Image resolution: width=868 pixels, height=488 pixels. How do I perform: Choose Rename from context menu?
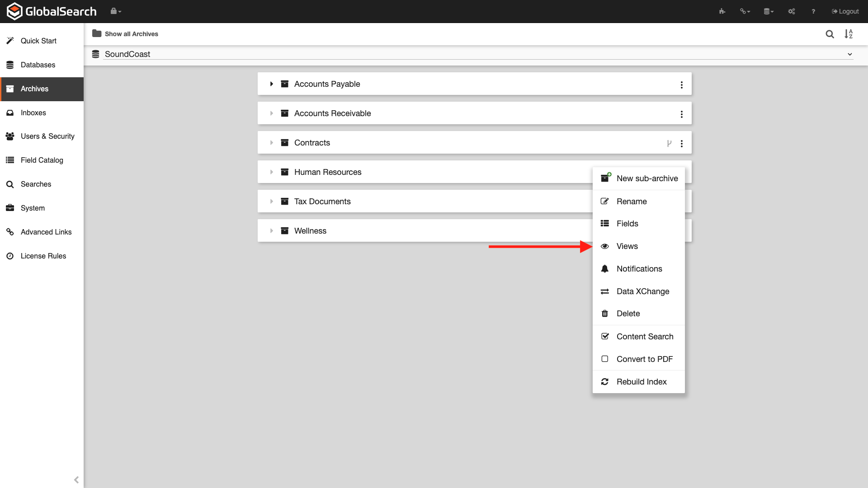pos(638,202)
